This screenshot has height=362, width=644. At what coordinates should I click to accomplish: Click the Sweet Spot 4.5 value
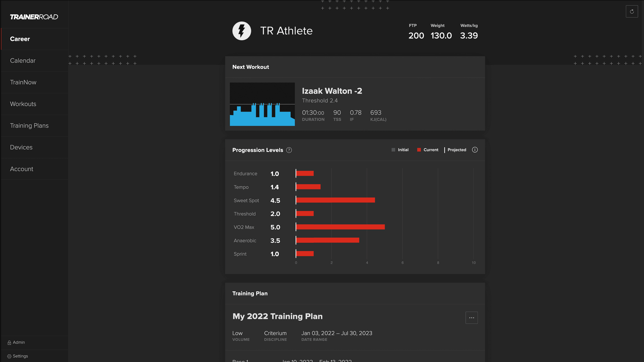click(x=275, y=201)
